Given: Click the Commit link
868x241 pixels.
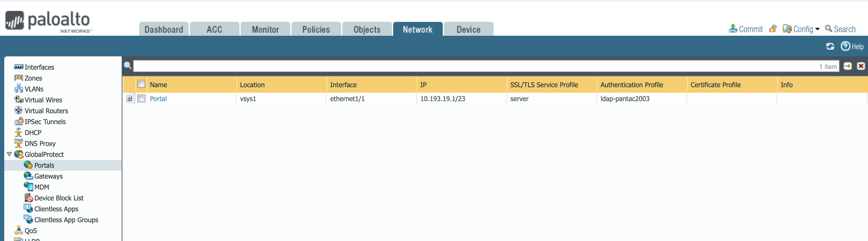Looking at the screenshot, I should point(750,29).
